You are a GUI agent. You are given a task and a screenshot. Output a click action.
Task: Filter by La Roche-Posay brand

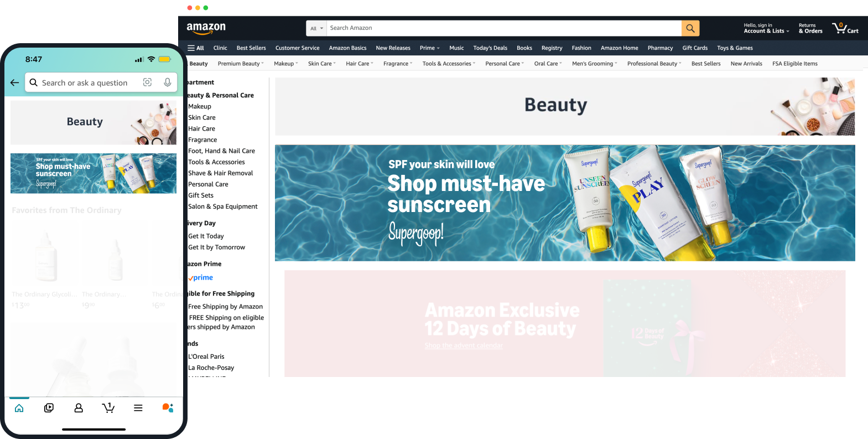211,368
